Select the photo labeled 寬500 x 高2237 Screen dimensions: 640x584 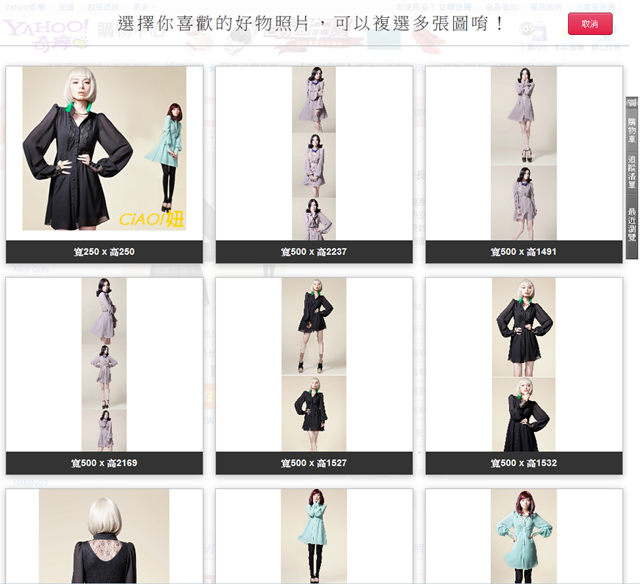[x=314, y=153]
